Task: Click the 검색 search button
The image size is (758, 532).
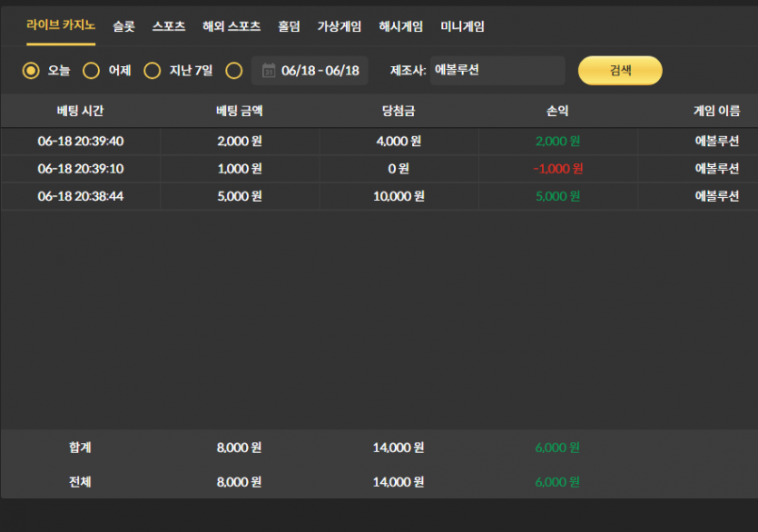Action: (x=620, y=71)
